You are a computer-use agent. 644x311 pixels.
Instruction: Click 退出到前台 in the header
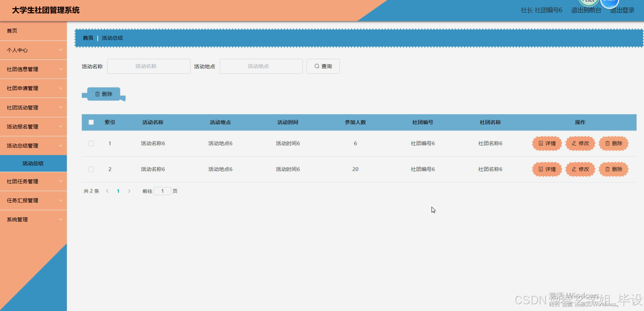click(x=586, y=10)
